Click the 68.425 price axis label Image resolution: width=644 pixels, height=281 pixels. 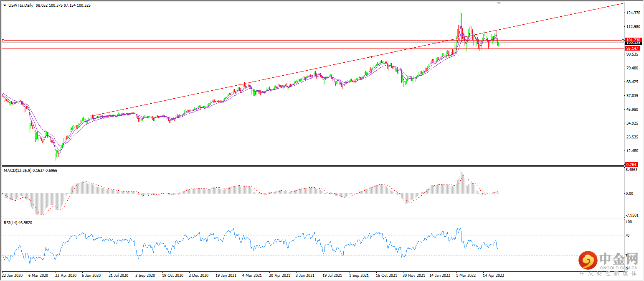pyautogui.click(x=632, y=82)
